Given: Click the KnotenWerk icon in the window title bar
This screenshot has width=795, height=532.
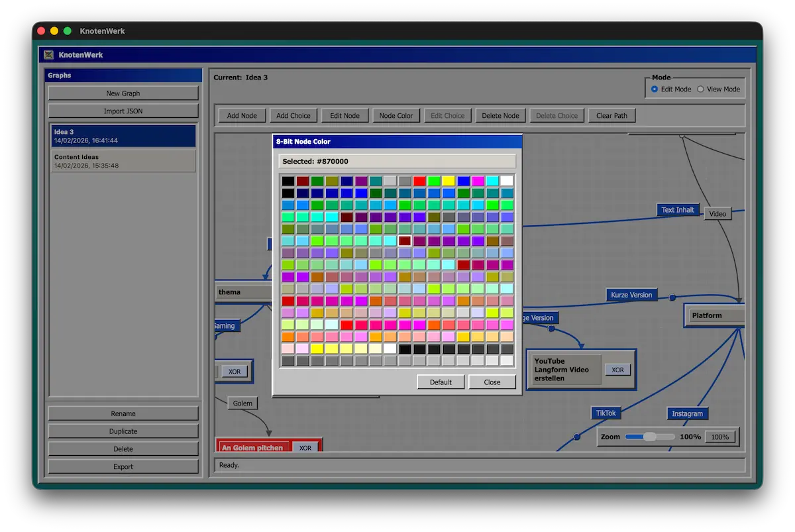Looking at the screenshot, I should pyautogui.click(x=47, y=54).
